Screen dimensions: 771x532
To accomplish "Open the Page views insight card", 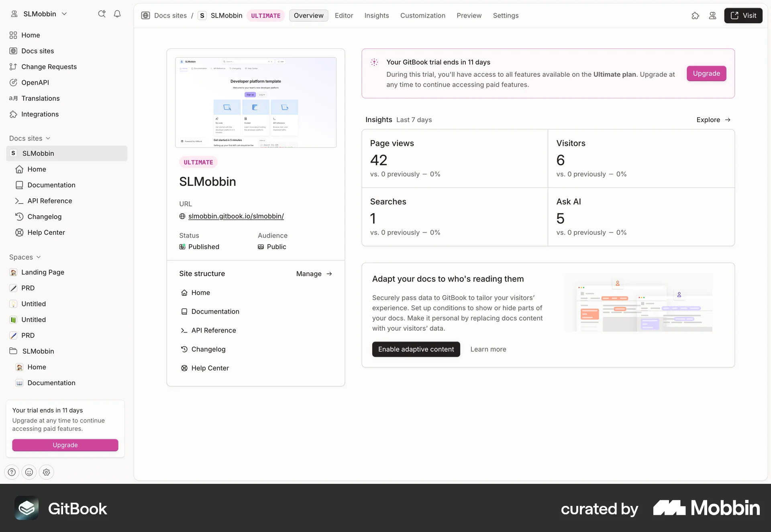I will pyautogui.click(x=455, y=159).
